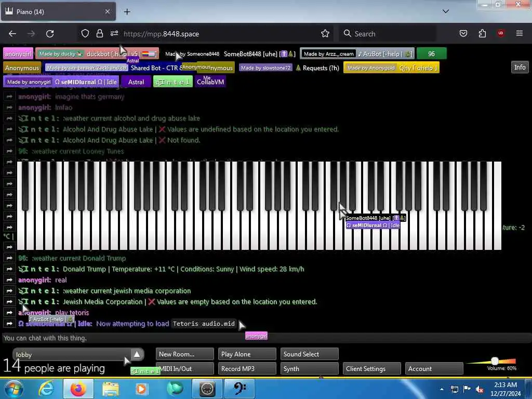Open the taskbar clock showing 2:13 AM

506,389
